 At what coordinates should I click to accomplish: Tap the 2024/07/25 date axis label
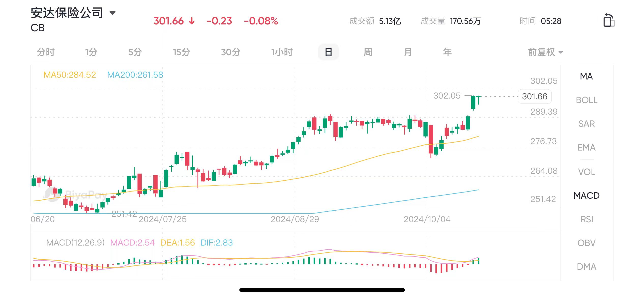click(163, 219)
